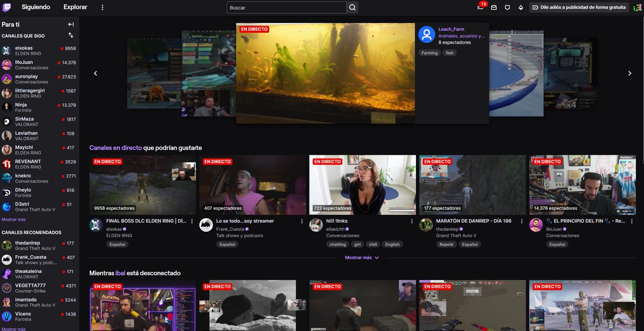The width and height of the screenshot is (644, 331).
Task: Open littleragergirl channel in sidebar
Action: tap(40, 93)
